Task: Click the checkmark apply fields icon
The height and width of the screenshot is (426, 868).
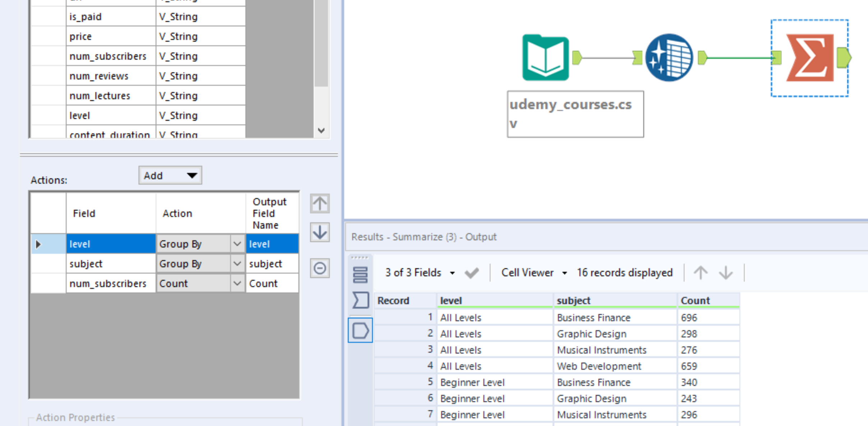Action: [471, 273]
